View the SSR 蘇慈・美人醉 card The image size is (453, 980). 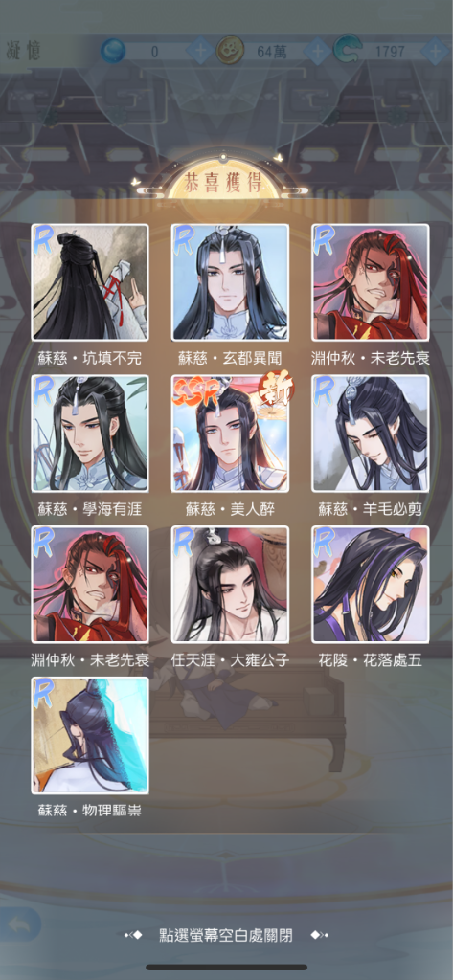pyautogui.click(x=230, y=434)
